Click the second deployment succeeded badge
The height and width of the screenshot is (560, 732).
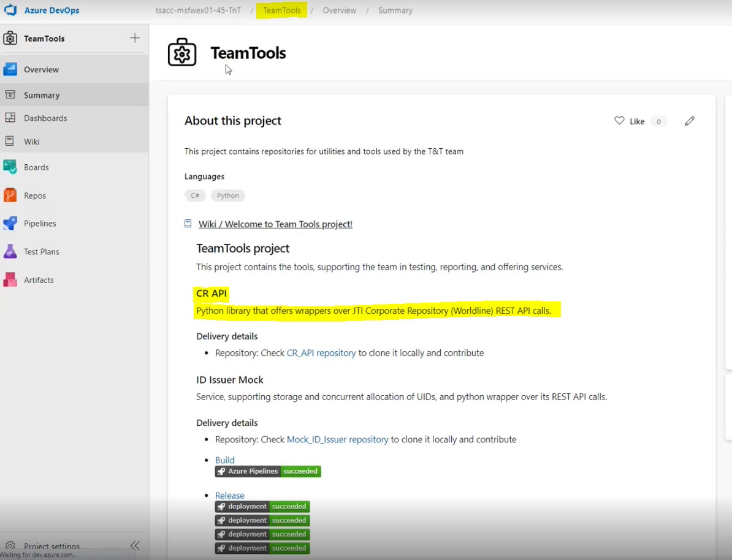tap(262, 520)
